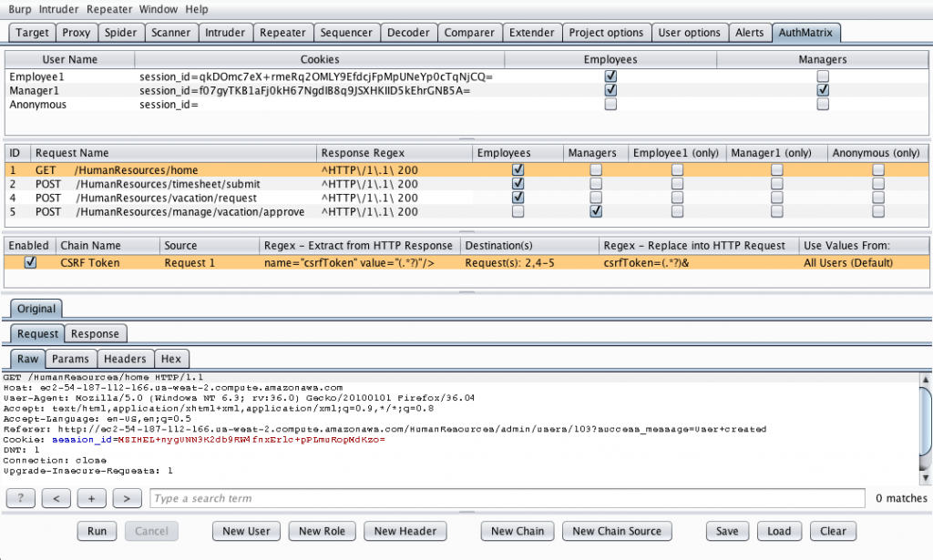Screen dimensions: 933x560
Task: Click the help question mark button
Action: [20, 498]
